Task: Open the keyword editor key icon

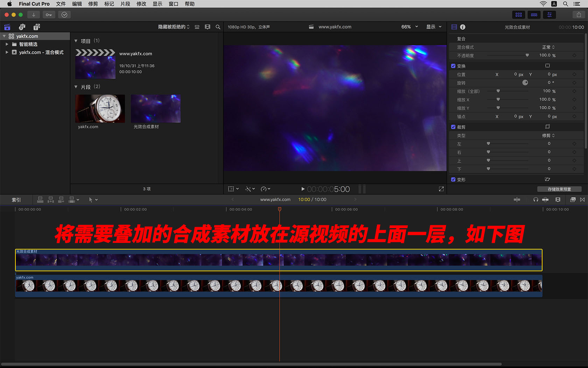Action: point(49,15)
